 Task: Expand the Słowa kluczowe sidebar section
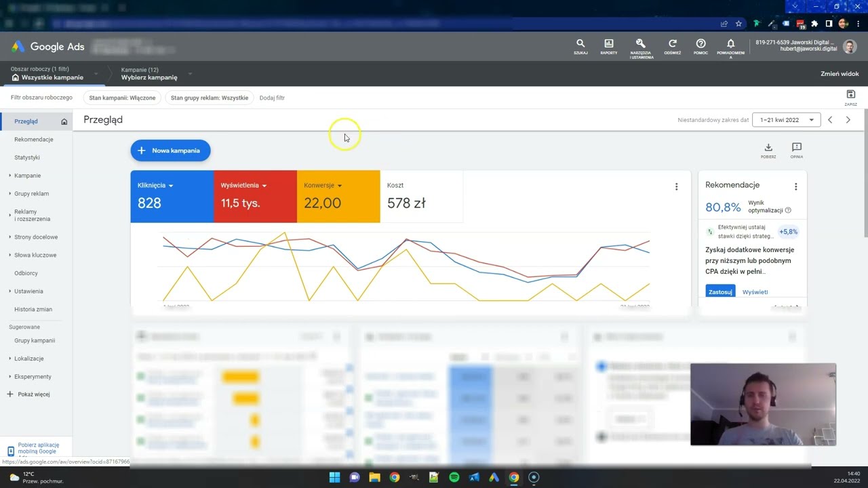10,256
